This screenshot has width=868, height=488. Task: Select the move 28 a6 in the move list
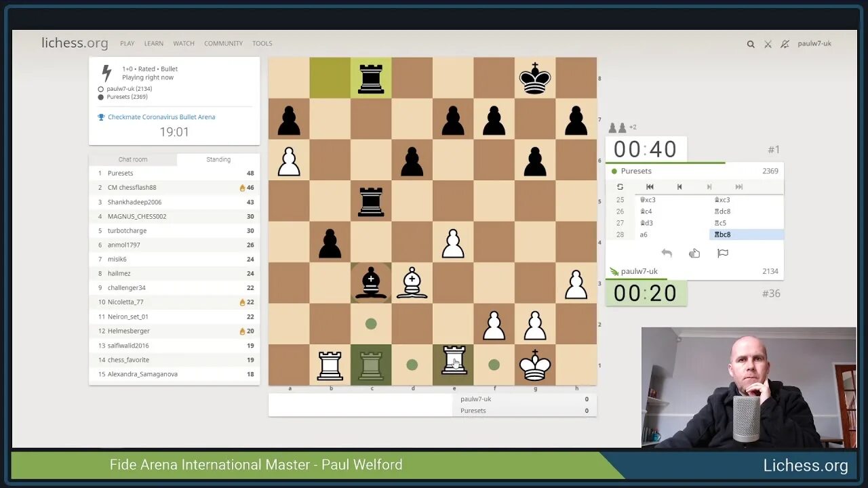tap(671, 235)
